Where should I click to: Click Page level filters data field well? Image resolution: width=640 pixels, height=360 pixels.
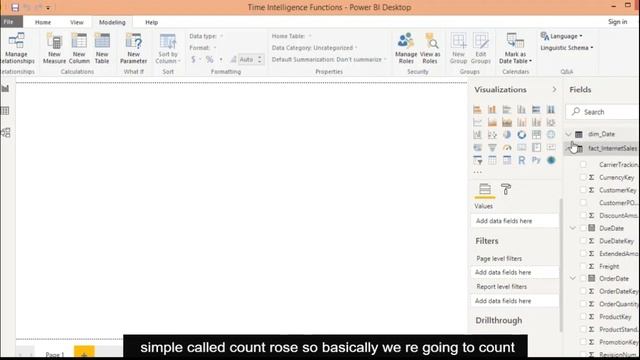click(x=515, y=272)
